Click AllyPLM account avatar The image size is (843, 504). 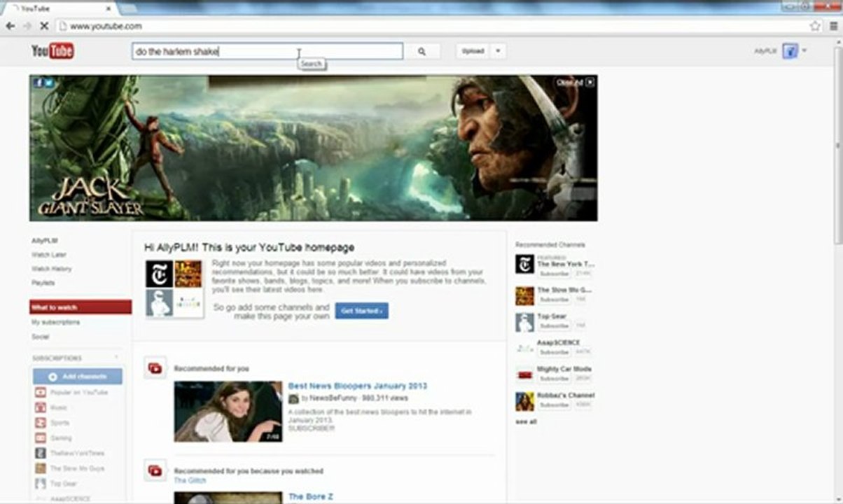pos(790,51)
